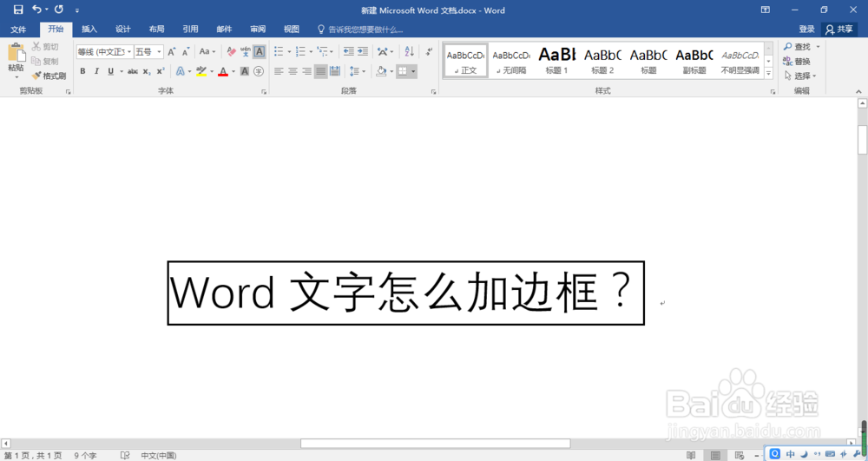Toggle Italic formatting
The width and height of the screenshot is (868, 461).
click(x=96, y=71)
